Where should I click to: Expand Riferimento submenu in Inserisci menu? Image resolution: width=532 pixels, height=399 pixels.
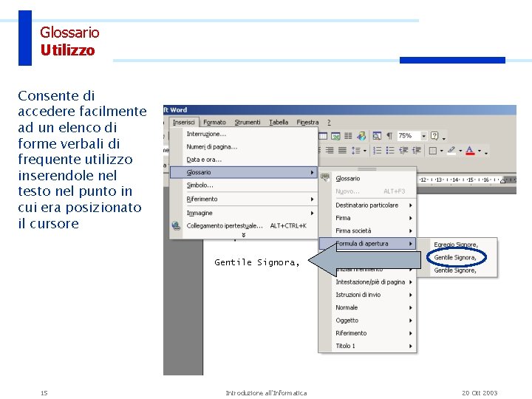244,199
